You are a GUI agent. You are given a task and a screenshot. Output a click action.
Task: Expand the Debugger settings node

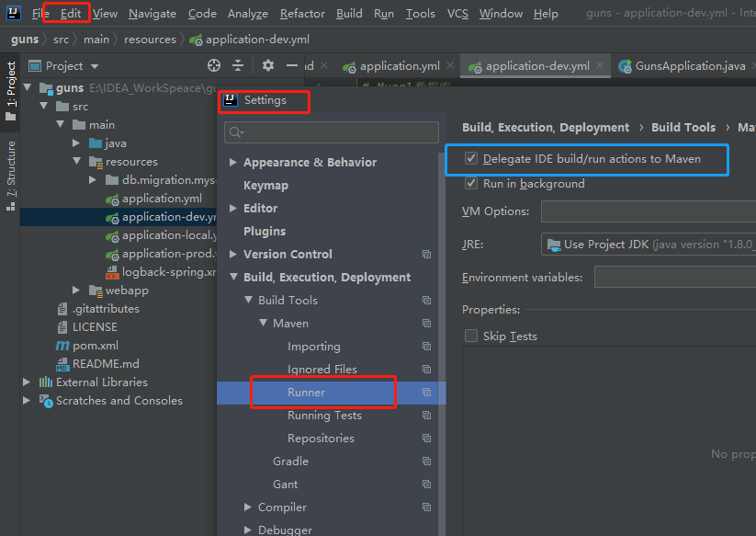(x=248, y=530)
